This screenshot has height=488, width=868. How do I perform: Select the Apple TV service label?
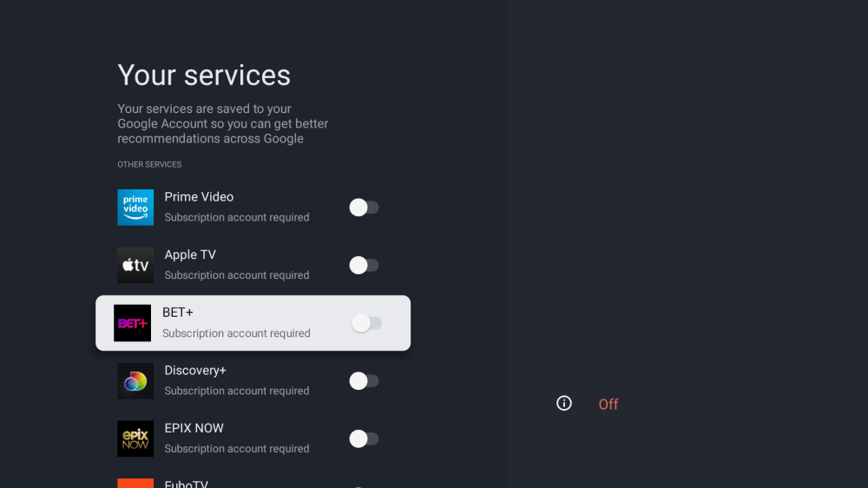190,254
